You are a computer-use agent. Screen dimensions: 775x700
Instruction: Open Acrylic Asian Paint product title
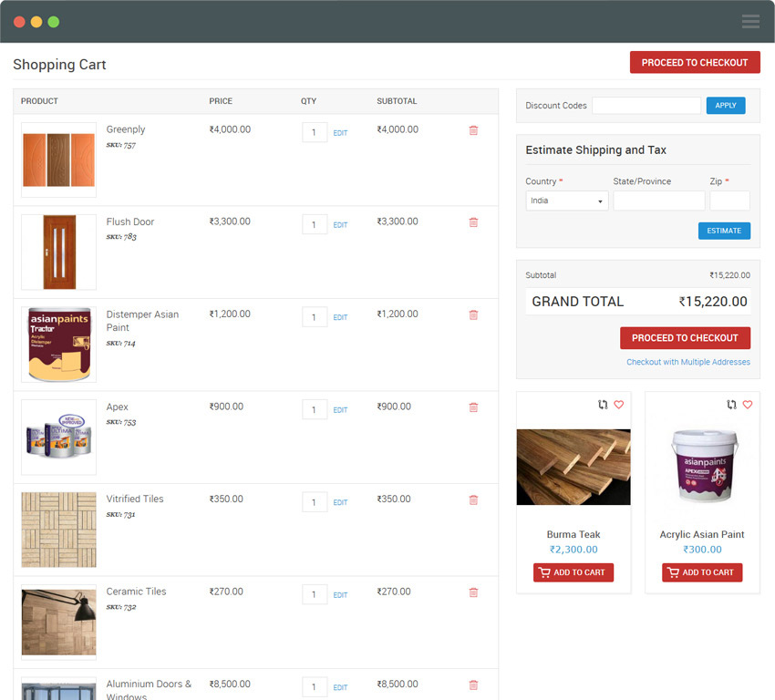(702, 534)
